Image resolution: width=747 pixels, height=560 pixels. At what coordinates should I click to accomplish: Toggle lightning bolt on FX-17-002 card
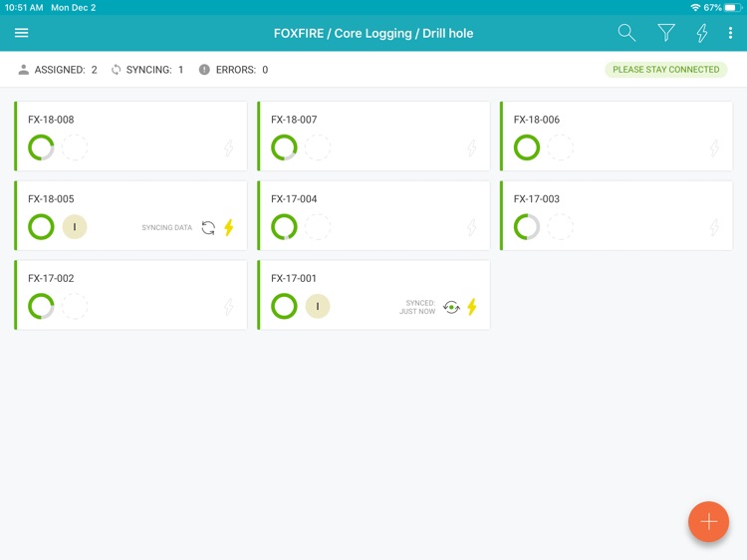229,307
